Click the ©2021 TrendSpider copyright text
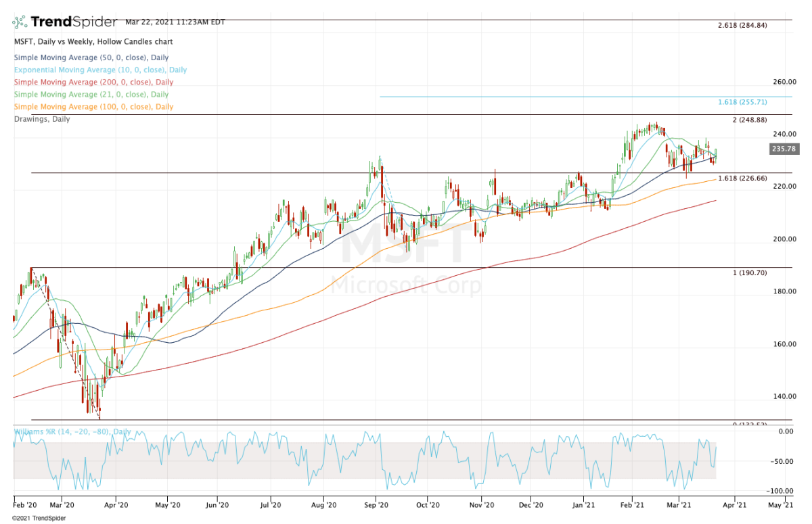 pyautogui.click(x=34, y=518)
